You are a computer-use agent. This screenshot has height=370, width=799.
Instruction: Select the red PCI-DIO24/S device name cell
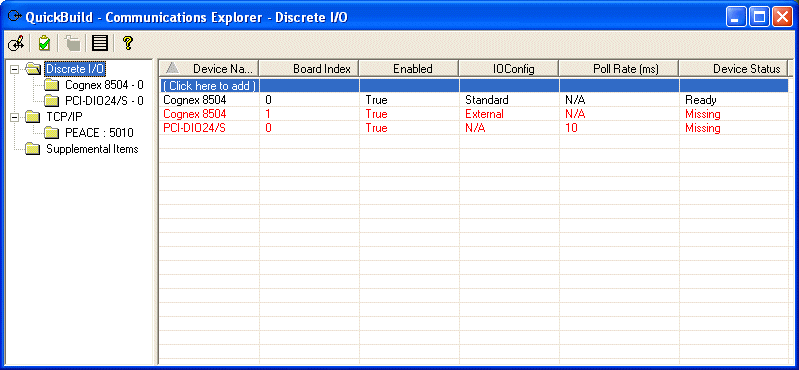pyautogui.click(x=195, y=128)
